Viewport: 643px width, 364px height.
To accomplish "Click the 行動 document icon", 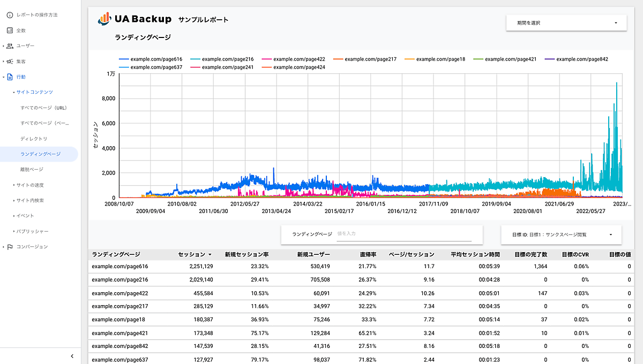I will click(10, 77).
